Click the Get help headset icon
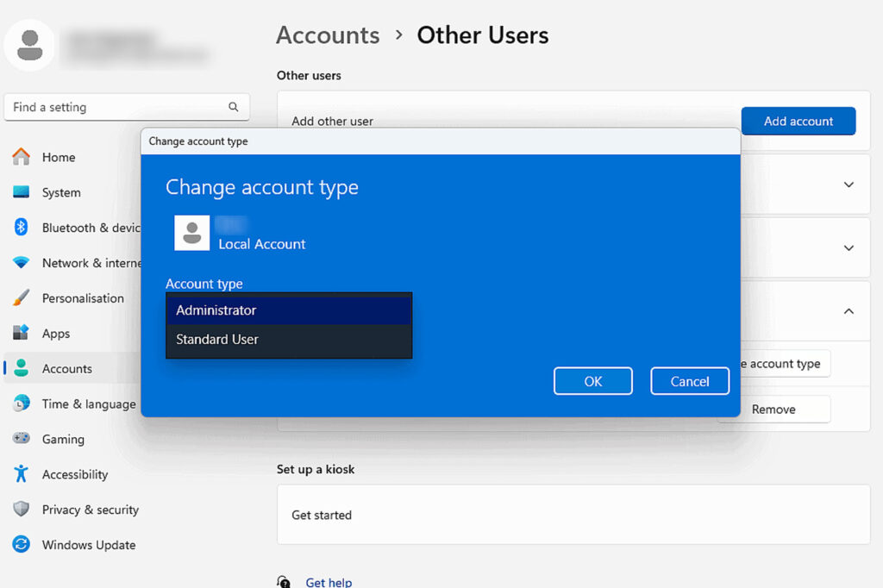The height and width of the screenshot is (588, 883). click(x=284, y=581)
